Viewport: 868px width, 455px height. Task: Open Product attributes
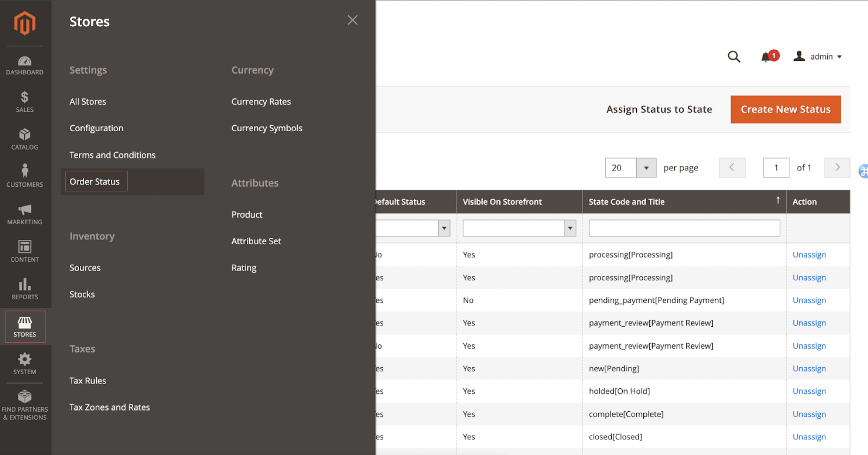tap(247, 214)
